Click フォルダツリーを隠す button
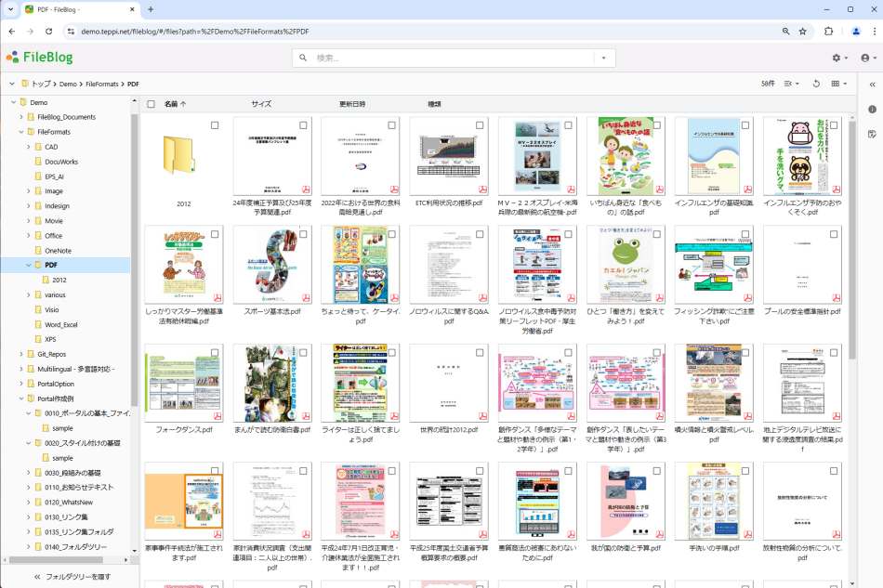The height and width of the screenshot is (588, 883). [x=72, y=577]
